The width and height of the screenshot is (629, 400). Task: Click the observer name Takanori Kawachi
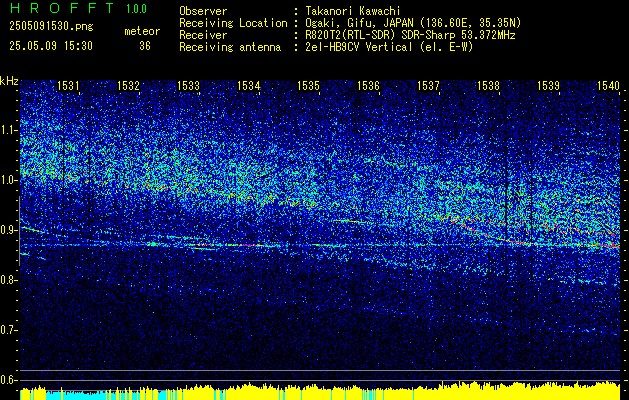coord(351,11)
